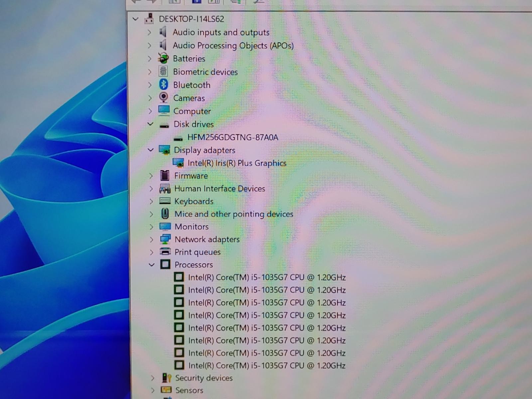532x399 pixels.
Task: Click the drive icon next to HFM256GDGTNG-87A0A
Action: tap(178, 138)
